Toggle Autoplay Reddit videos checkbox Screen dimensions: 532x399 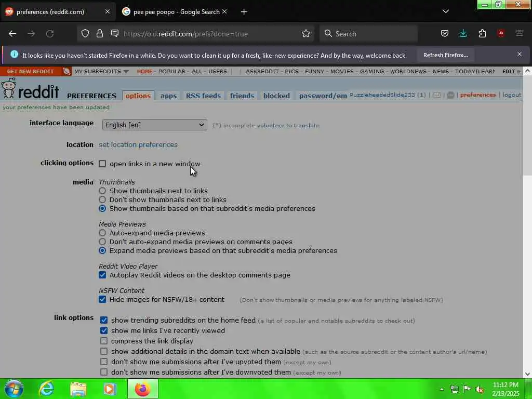[102, 275]
